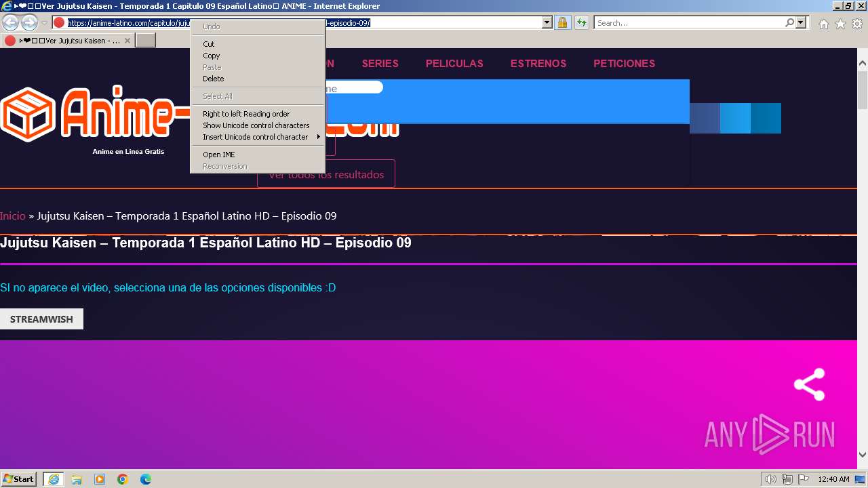Refresh the page with the green arrows
Screen dimensions: 868x488
[x=581, y=22]
